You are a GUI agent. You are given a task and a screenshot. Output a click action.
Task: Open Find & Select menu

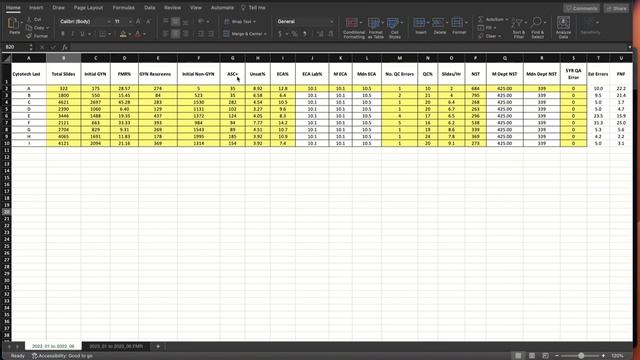point(537,28)
